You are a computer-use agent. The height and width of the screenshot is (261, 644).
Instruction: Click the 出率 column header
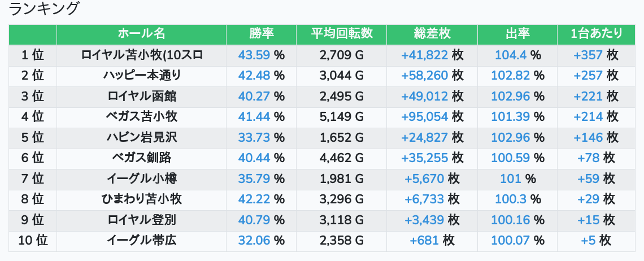[x=517, y=34]
